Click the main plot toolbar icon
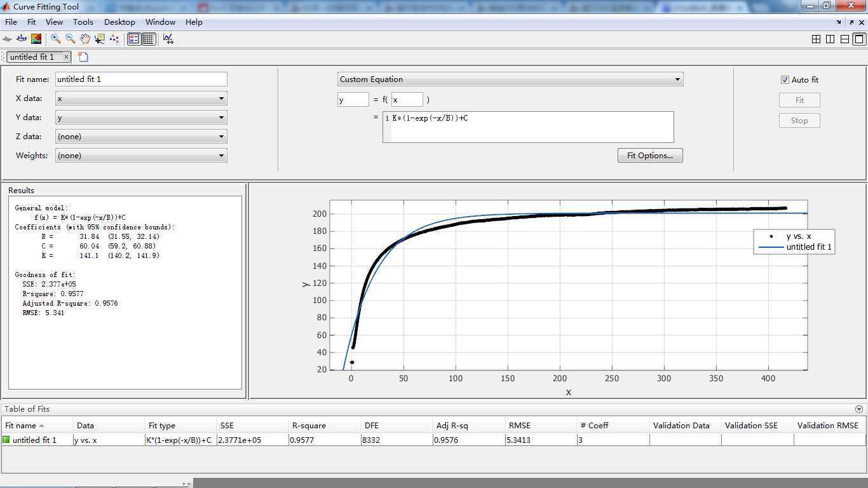Screen dimensions: 868x488 [x=7, y=39]
